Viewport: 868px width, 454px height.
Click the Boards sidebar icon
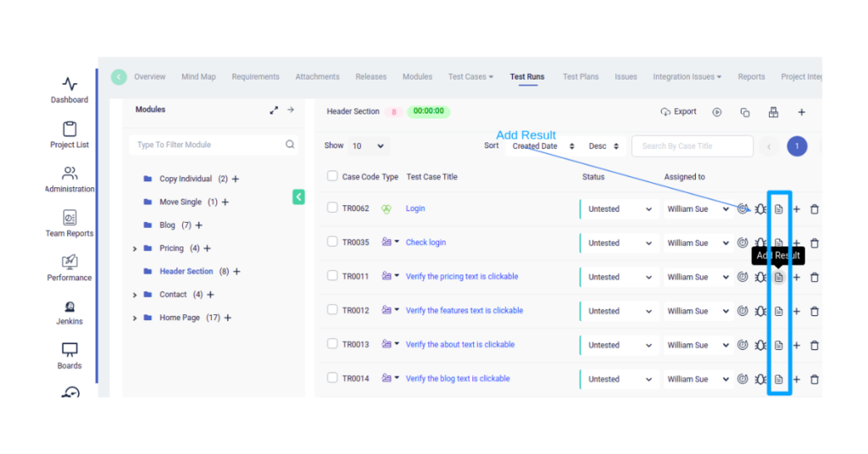pyautogui.click(x=70, y=356)
